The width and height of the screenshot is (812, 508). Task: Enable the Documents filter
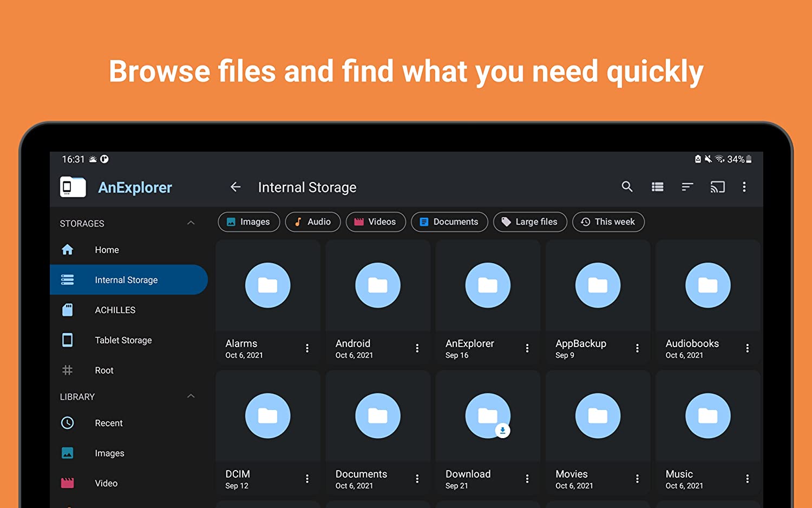[449, 222]
